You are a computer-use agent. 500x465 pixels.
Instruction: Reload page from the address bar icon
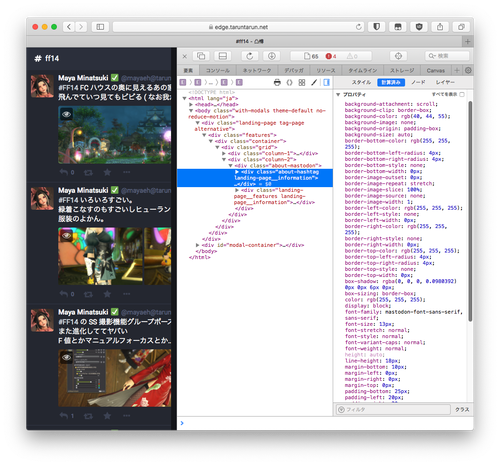point(358,27)
